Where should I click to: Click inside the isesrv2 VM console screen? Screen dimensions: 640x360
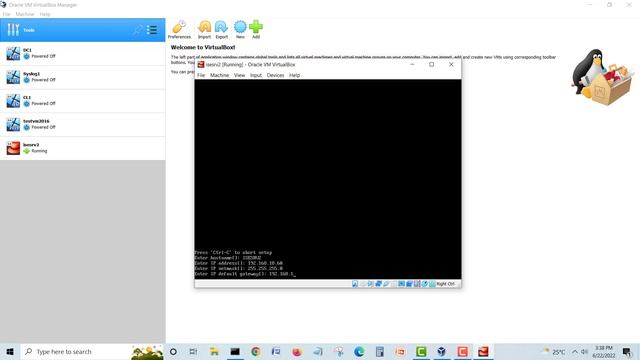(x=328, y=179)
